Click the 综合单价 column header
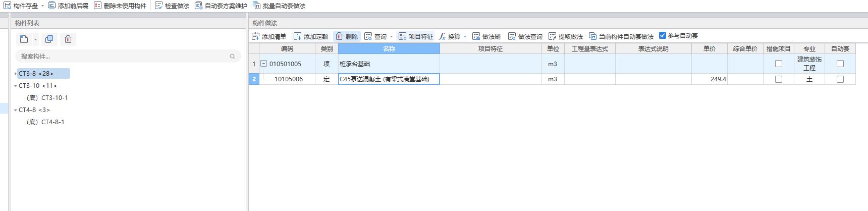This screenshot has width=868, height=211. [745, 49]
